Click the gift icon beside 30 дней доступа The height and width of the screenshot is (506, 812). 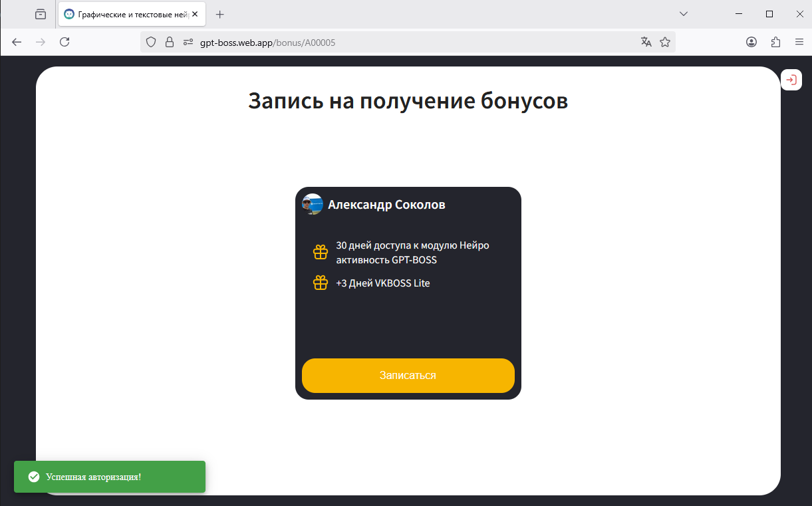[x=321, y=252]
